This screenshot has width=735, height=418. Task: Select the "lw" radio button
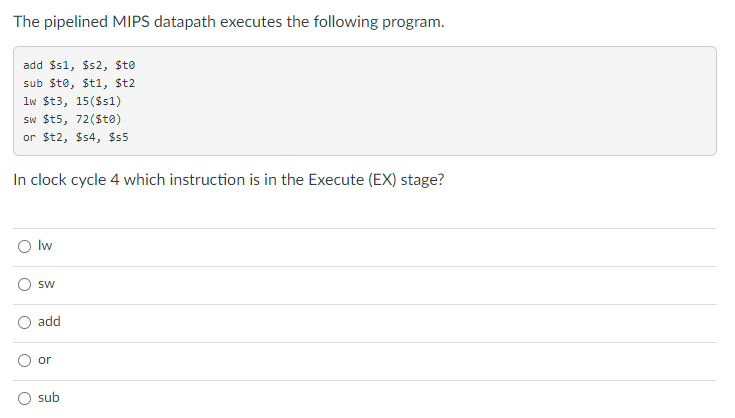tap(22, 245)
